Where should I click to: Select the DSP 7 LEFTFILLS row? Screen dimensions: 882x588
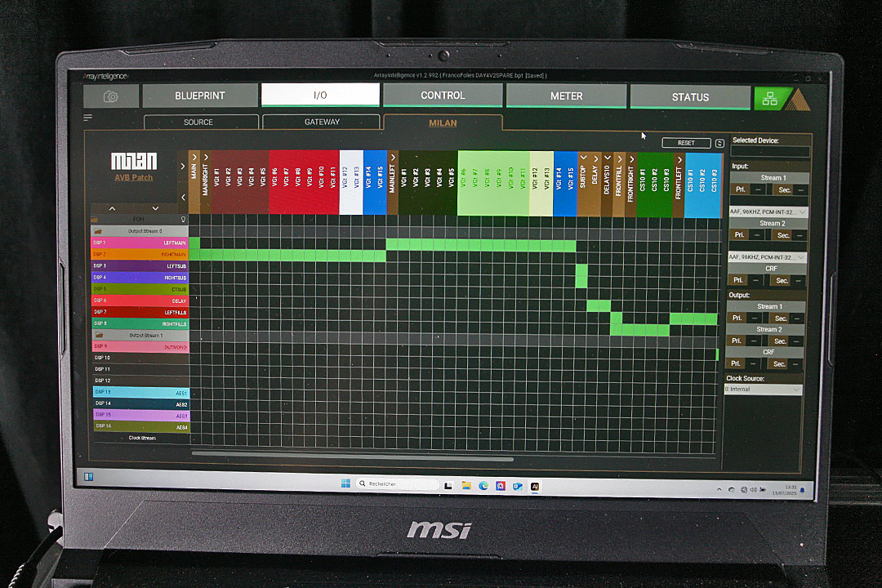click(x=140, y=312)
